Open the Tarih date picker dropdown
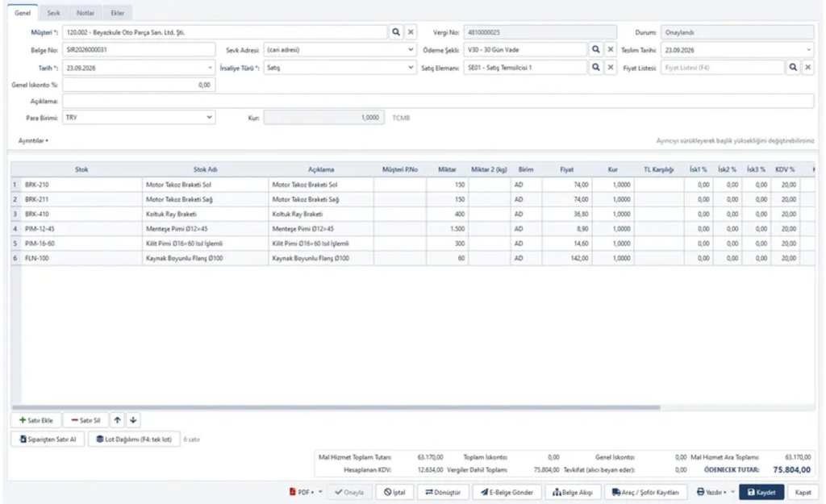Viewport: 826px width, 504px height. [210, 68]
